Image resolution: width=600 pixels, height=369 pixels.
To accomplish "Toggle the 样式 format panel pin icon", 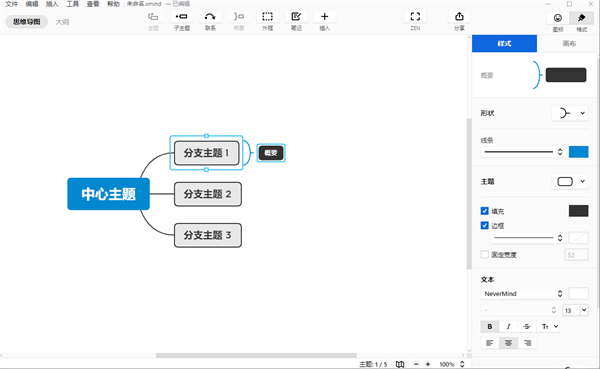I will (582, 18).
